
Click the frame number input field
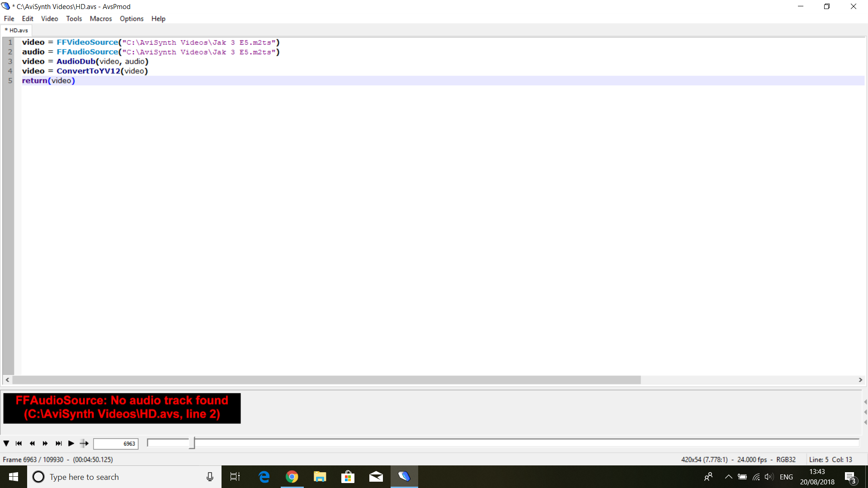pos(116,444)
